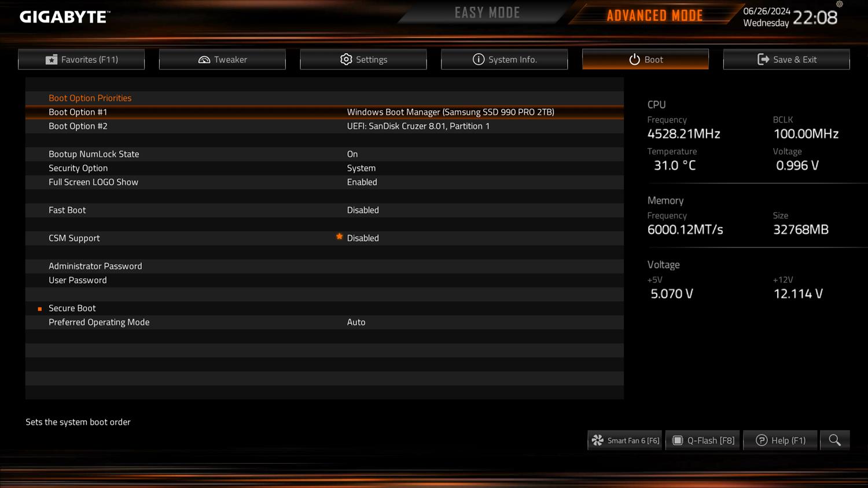
Task: Toggle the Fast Boot Disabled value
Action: (x=363, y=210)
